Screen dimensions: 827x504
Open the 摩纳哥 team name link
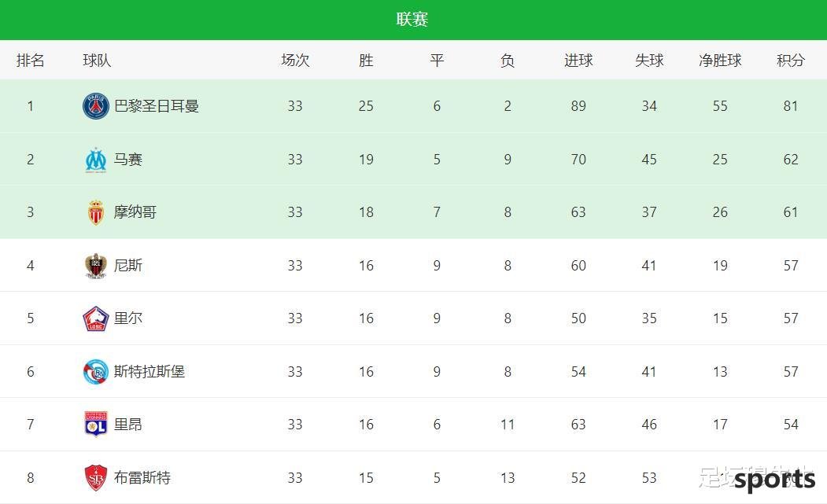[x=135, y=212]
